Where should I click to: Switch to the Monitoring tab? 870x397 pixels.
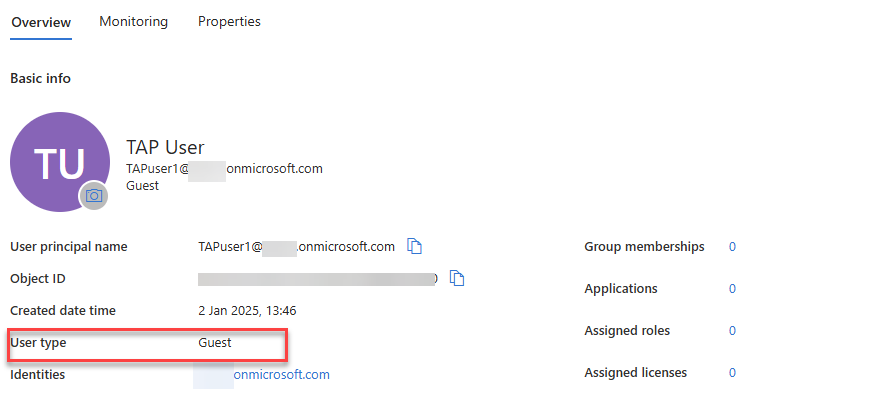coord(133,22)
